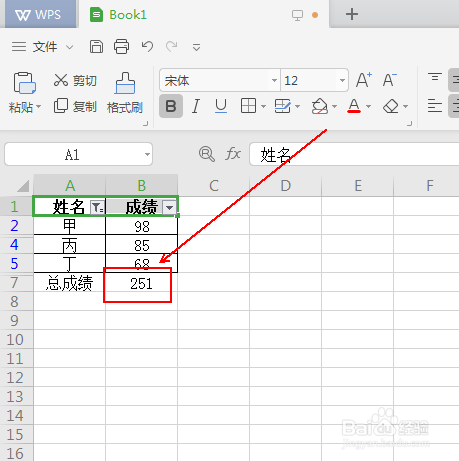Expand the clear eraser dropdown arrow
The width and height of the screenshot is (459, 461).
click(x=405, y=107)
